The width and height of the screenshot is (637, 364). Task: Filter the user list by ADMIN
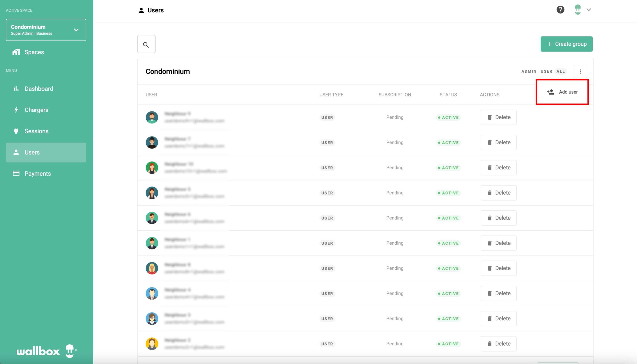point(529,71)
